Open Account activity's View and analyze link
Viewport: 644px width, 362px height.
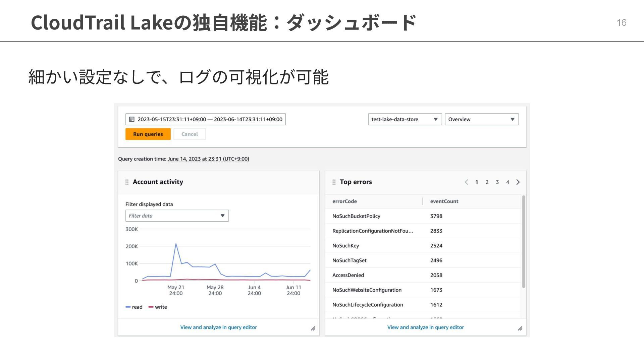[218, 327]
